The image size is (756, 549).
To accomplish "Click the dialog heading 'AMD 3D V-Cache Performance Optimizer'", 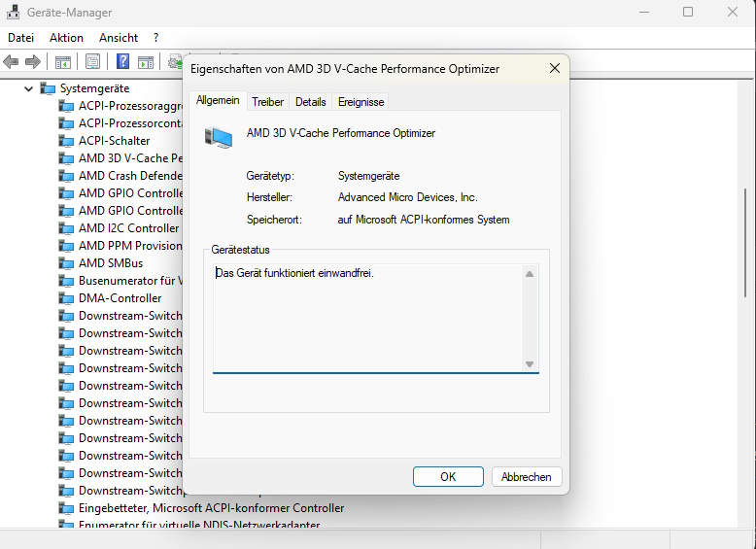I will pos(341,133).
